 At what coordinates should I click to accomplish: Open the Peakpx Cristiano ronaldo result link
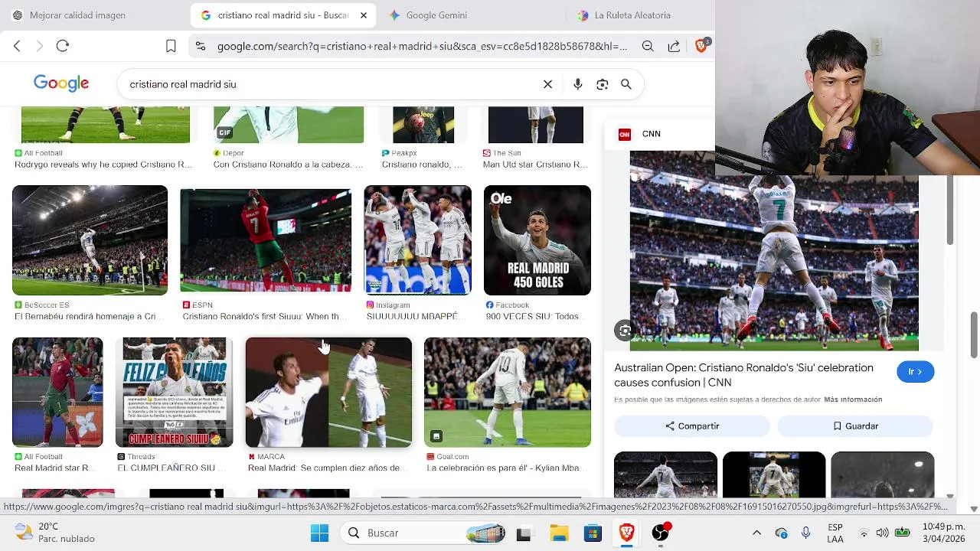click(422, 158)
